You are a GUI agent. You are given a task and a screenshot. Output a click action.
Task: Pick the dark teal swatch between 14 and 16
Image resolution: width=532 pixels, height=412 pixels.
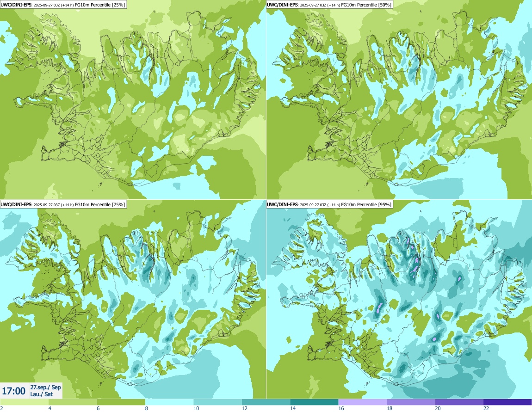(315, 402)
